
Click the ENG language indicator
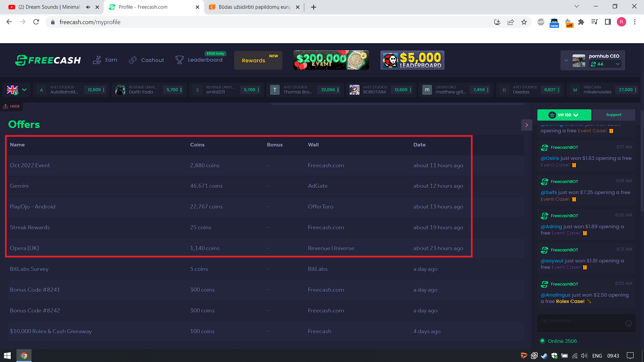tap(597, 356)
